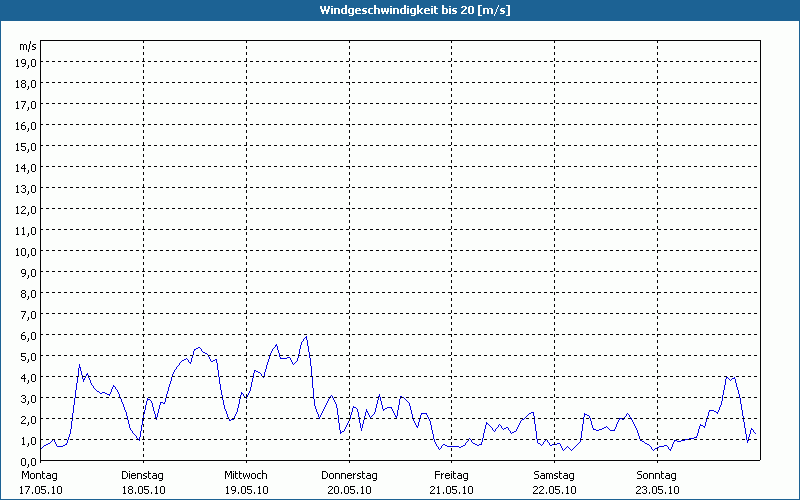
Task: Click the date 21.05.10
Action: point(452,490)
